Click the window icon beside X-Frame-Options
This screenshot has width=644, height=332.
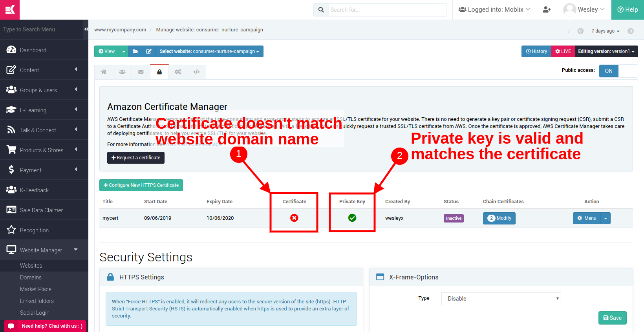(x=380, y=277)
